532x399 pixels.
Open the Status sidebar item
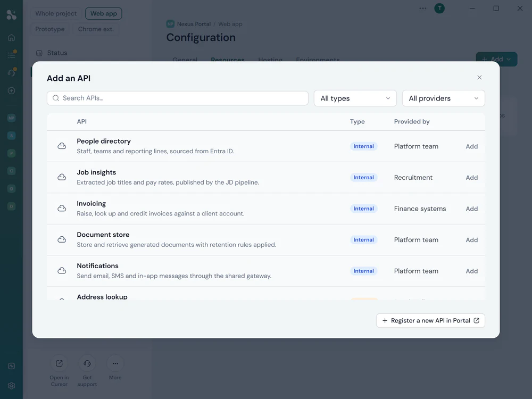pos(57,53)
